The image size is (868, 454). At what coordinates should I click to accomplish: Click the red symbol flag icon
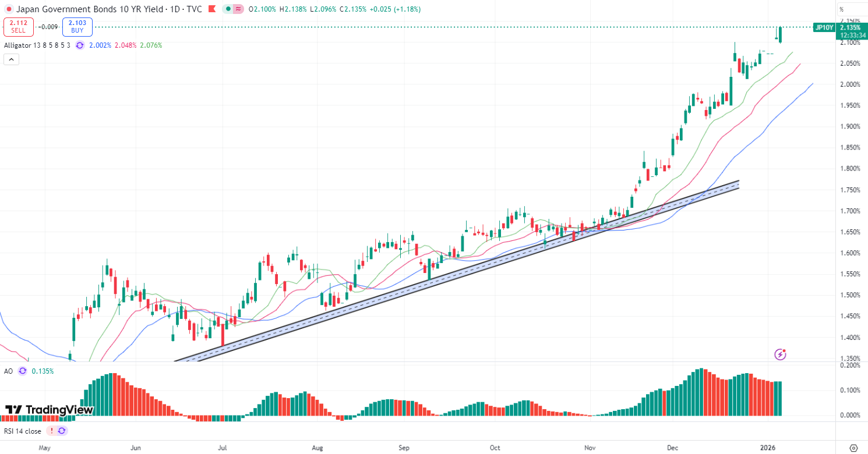click(x=9, y=9)
